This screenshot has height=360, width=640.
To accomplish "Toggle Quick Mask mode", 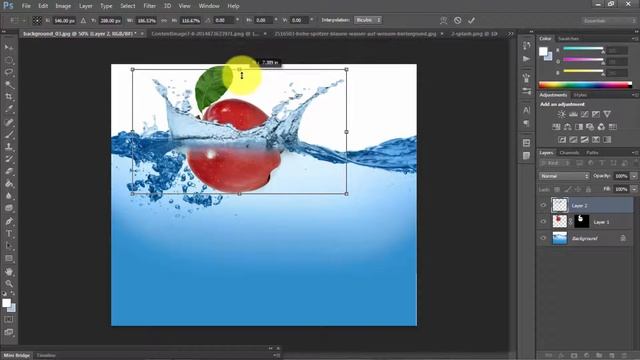I will (x=9, y=320).
